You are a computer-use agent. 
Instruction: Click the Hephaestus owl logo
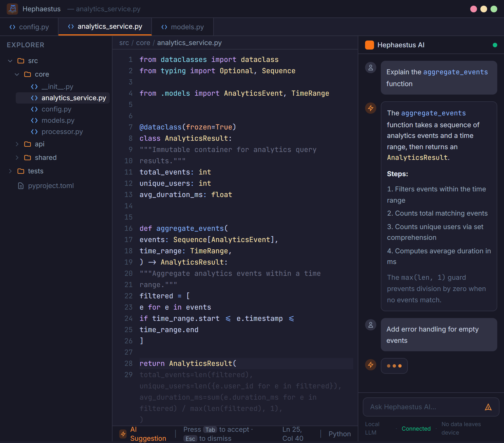12,9
